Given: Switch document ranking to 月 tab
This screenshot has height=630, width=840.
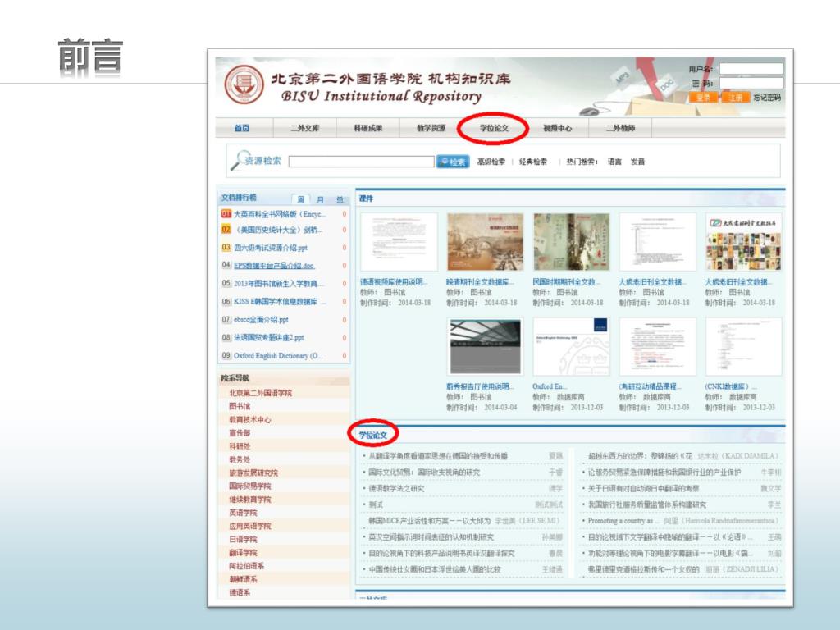Looking at the screenshot, I should click(x=320, y=200).
